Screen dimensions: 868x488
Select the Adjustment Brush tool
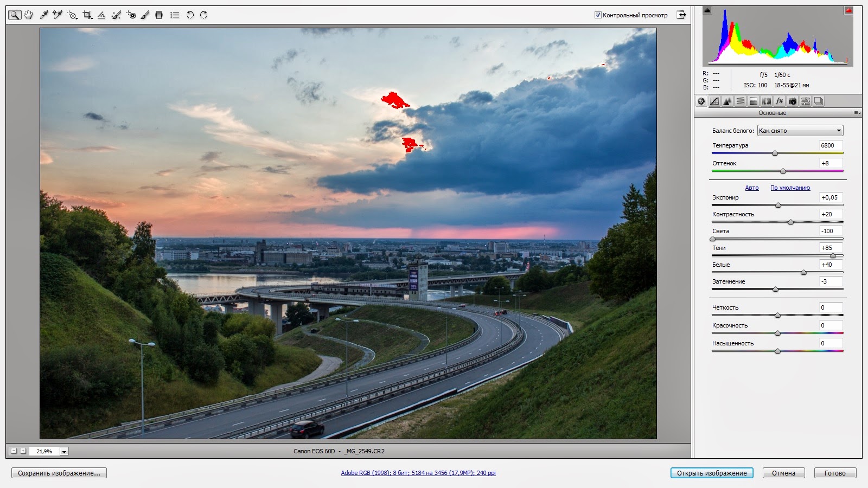tap(145, 15)
